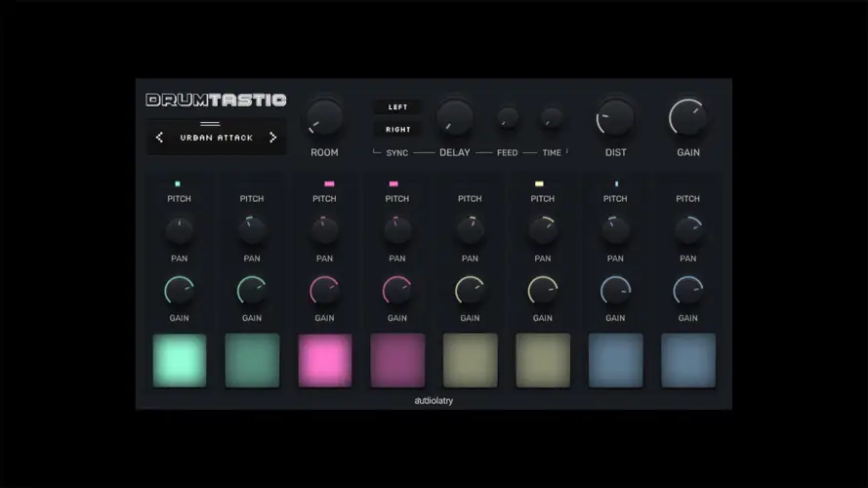The height and width of the screenshot is (488, 868).
Task: Click the left arrow for previous preset
Action: [x=160, y=138]
